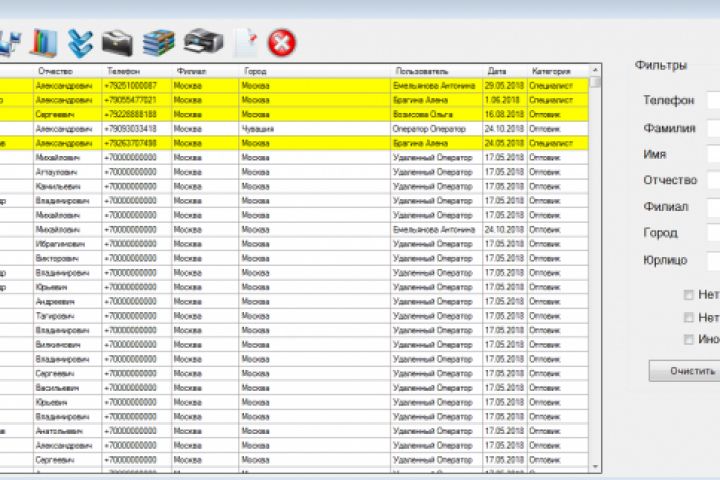Select phone cell +79228888188
The width and height of the screenshot is (720, 480).
click(x=136, y=114)
